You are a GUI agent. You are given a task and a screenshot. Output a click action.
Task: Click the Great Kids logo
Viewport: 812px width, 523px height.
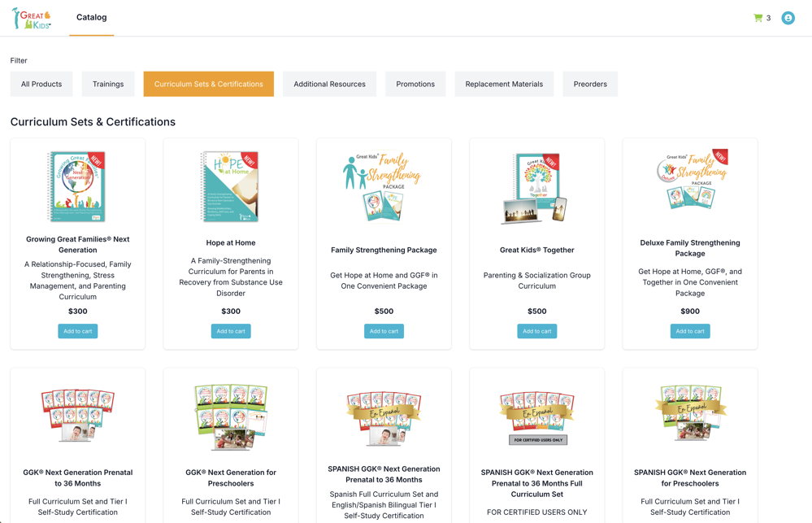coord(32,18)
